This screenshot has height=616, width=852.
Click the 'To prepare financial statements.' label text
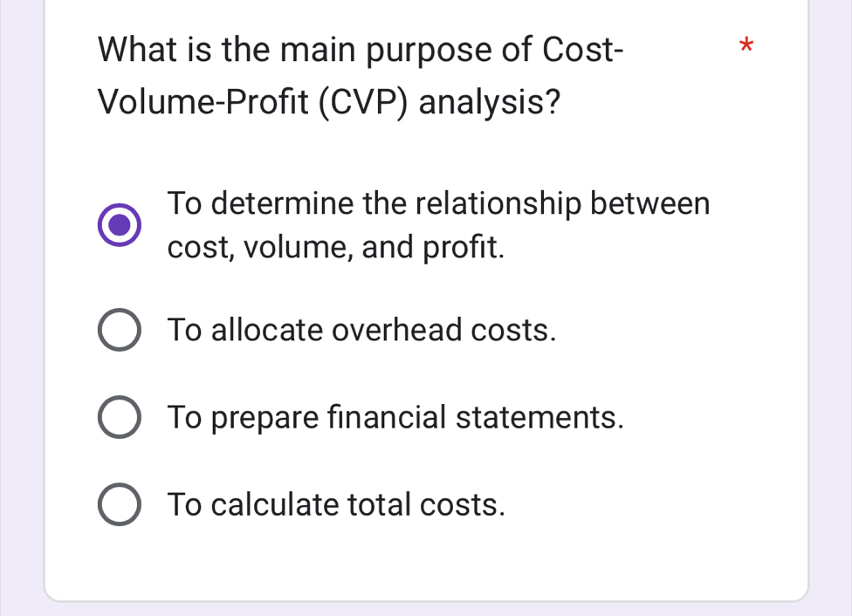coord(395,418)
